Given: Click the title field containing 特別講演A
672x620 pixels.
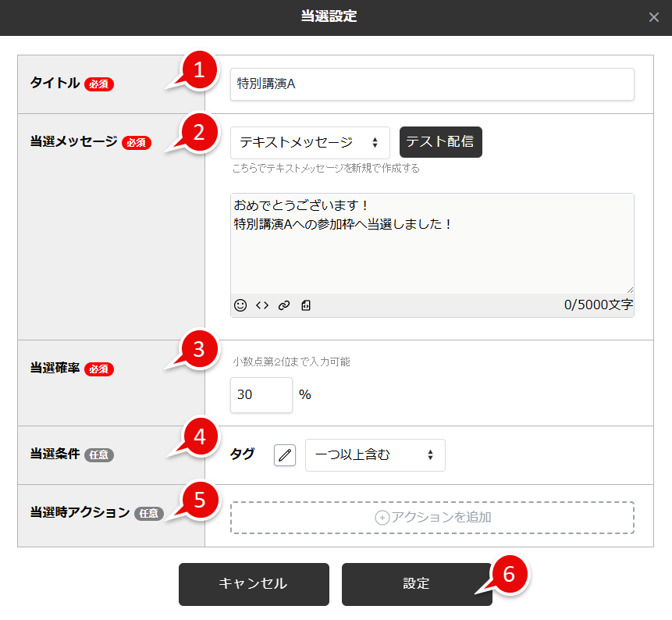Looking at the screenshot, I should point(432,84).
